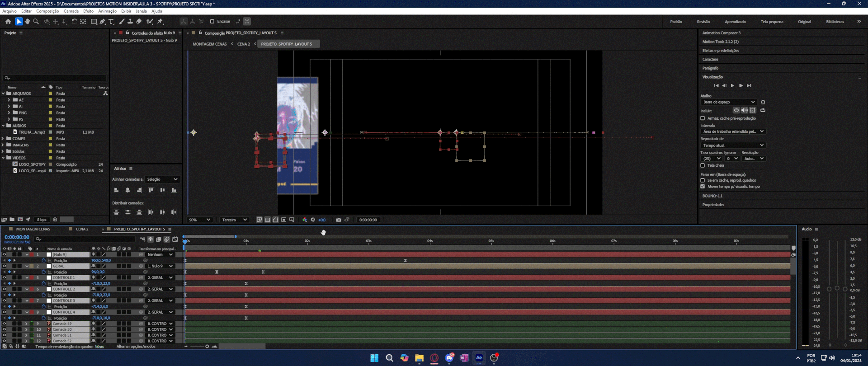Viewport: 868px width, 366px height.
Task: Switch to the Aprendizado workspace
Action: [x=735, y=22]
